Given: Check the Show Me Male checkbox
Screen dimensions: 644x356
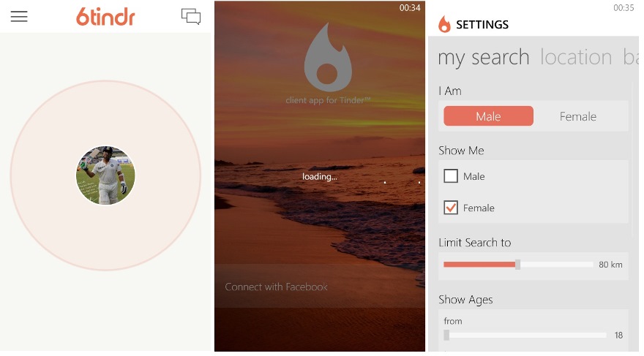Looking at the screenshot, I should coord(451,176).
